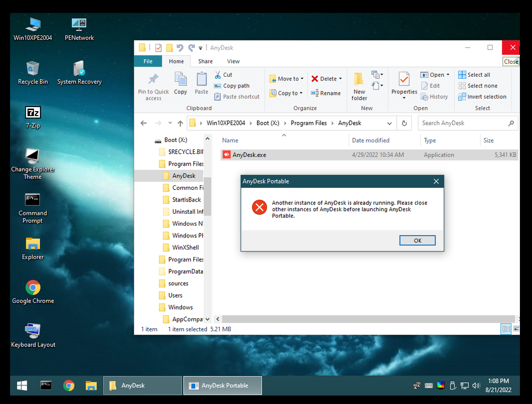Click Paste shortcut in ribbon

237,97
